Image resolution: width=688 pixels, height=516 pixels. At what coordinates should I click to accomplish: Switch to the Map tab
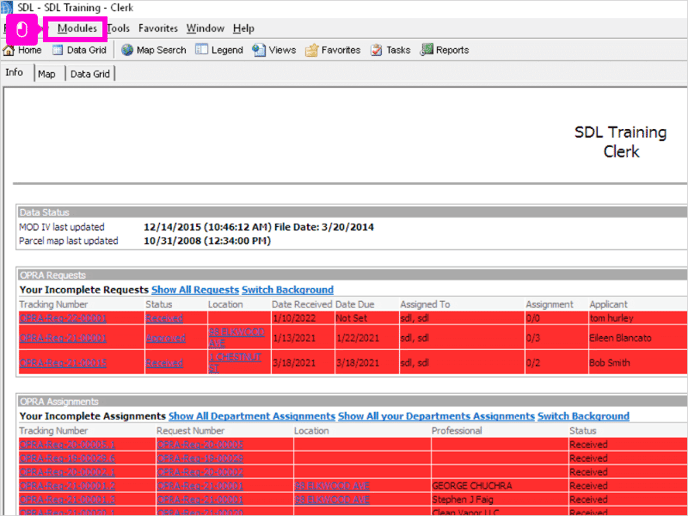tap(47, 74)
